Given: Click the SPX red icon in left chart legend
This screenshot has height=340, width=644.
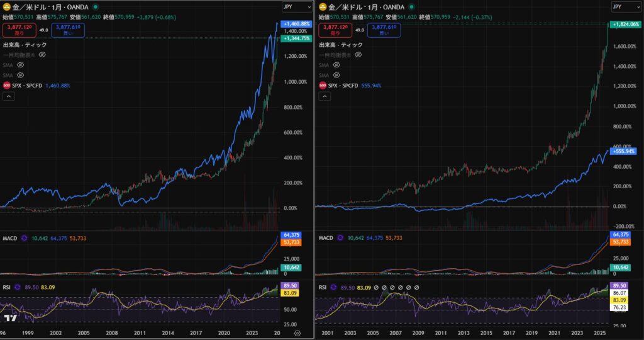Looking at the screenshot, I should coord(6,86).
